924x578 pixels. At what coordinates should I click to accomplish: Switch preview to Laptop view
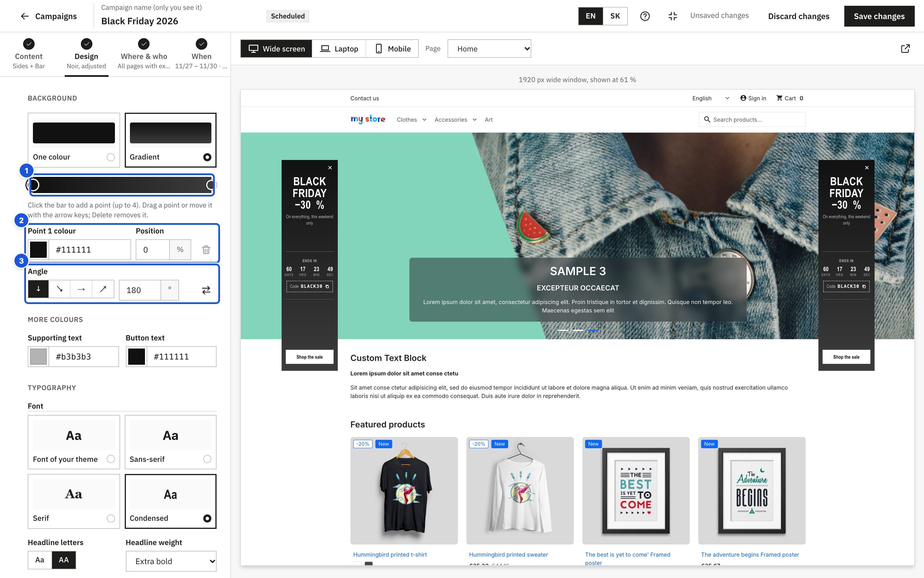[339, 49]
